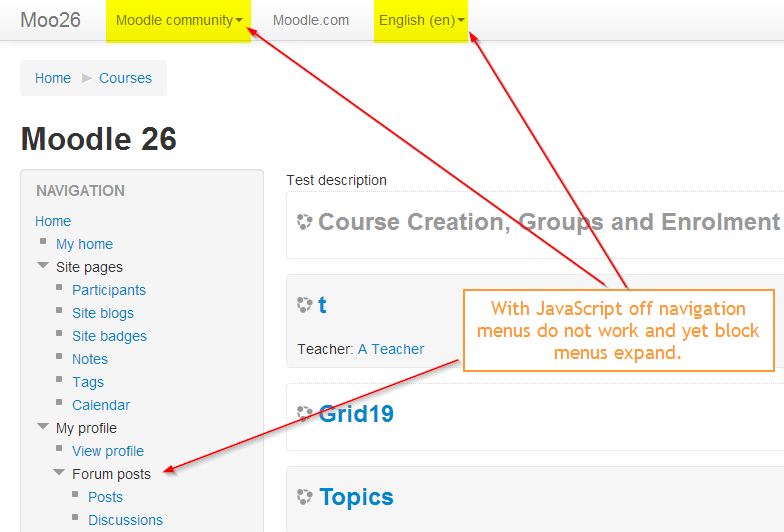This screenshot has height=532, width=784.
Task: Open Site blogs in navigation
Action: [x=102, y=313]
